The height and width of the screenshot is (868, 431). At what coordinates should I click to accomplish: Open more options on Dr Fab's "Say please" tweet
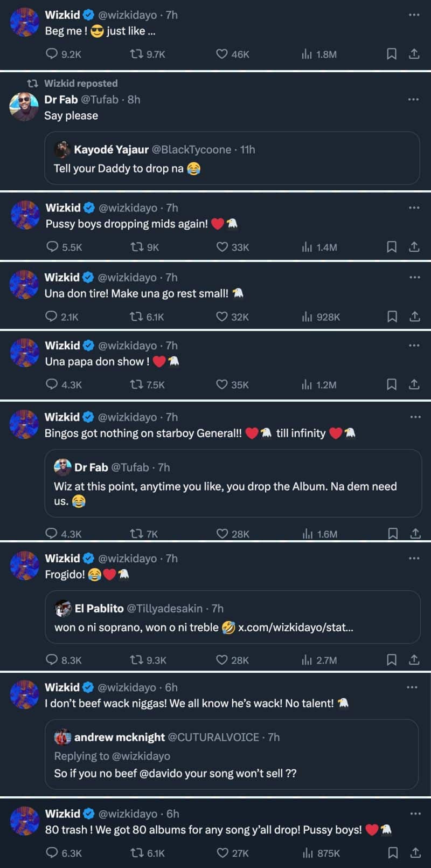click(x=413, y=100)
